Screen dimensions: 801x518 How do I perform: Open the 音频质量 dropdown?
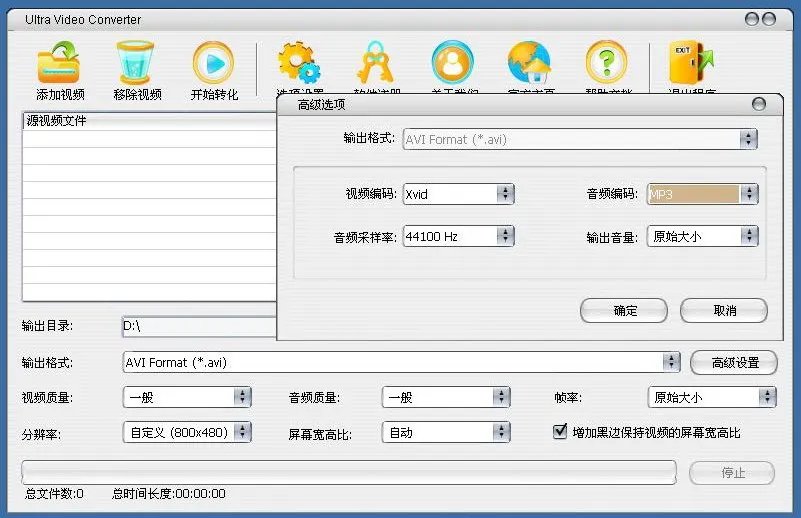(446, 397)
